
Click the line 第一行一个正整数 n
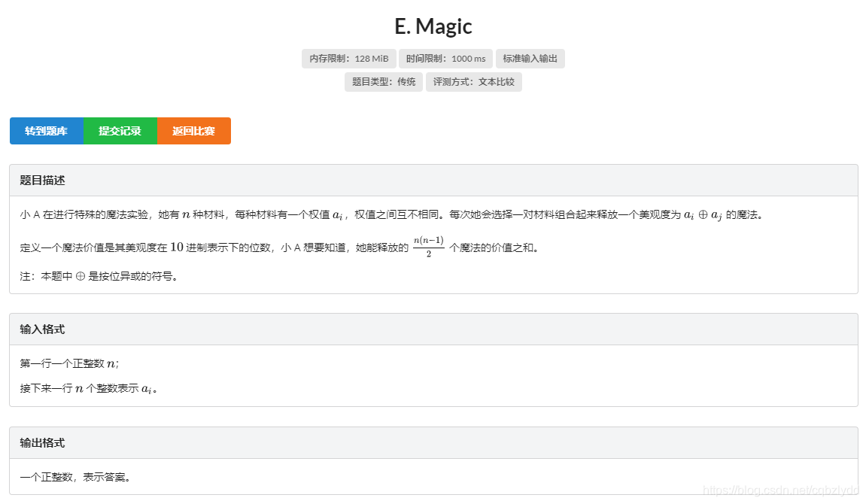(x=69, y=363)
